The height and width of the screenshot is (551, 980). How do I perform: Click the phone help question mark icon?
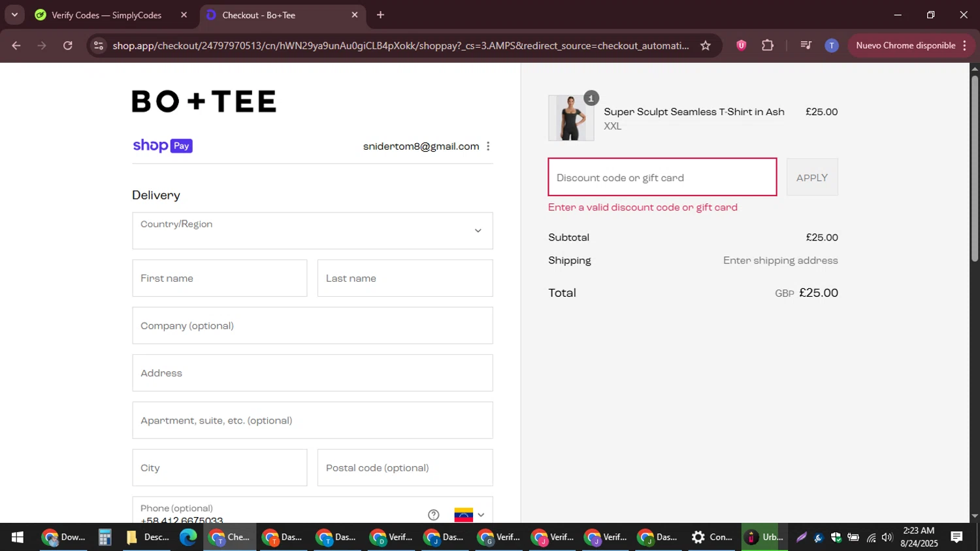433,515
